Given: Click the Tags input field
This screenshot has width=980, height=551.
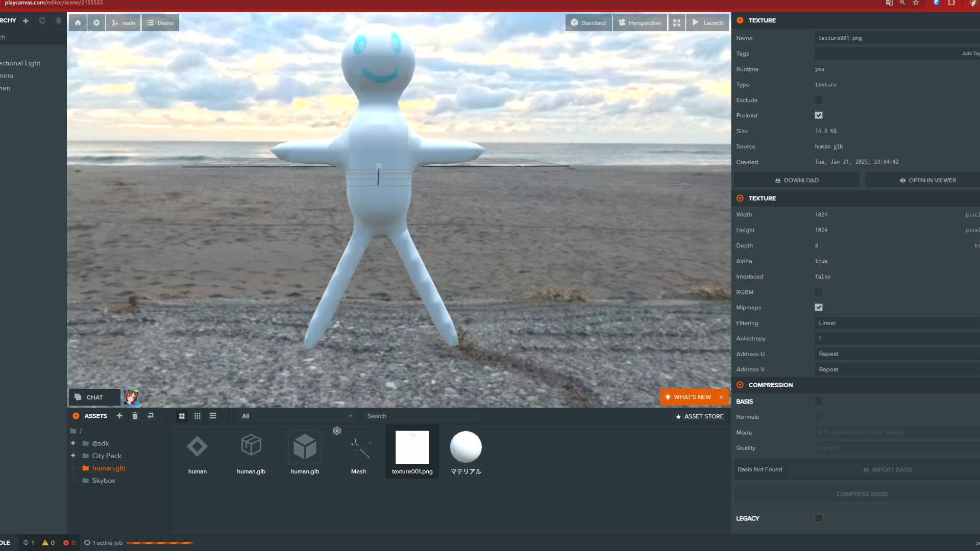Looking at the screenshot, I should (897, 54).
